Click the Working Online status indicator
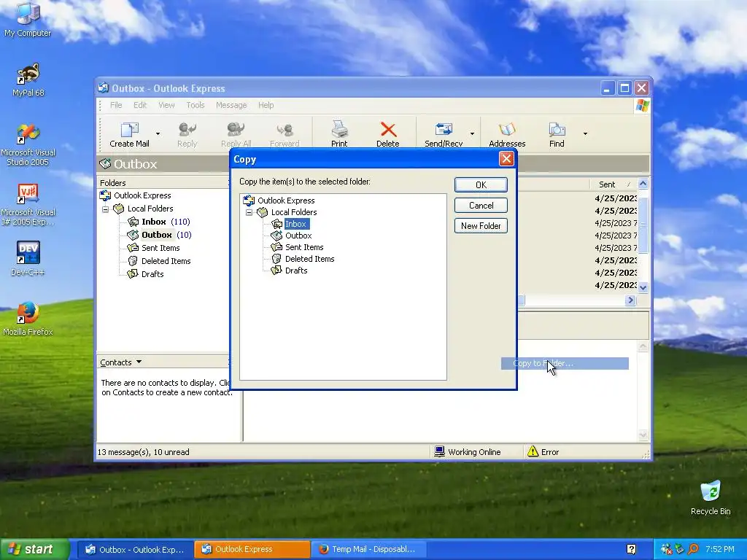Screen dimensions: 747x560 (x=468, y=452)
